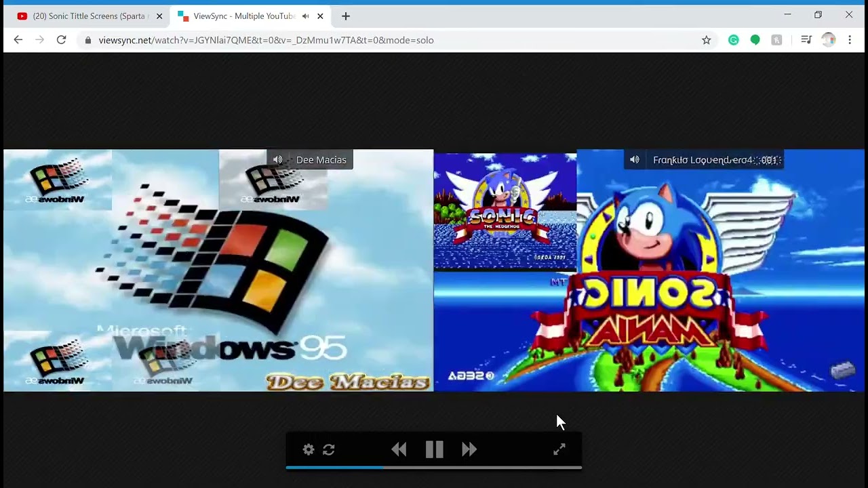Open the media controls playlist icon
868x488 pixels.
tap(806, 40)
